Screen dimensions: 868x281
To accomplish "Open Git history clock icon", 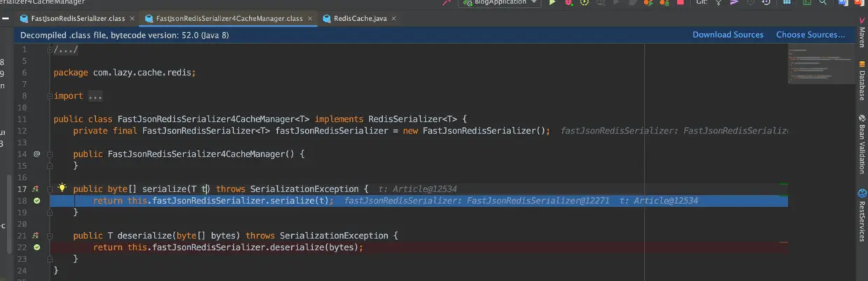I will coord(750,3).
